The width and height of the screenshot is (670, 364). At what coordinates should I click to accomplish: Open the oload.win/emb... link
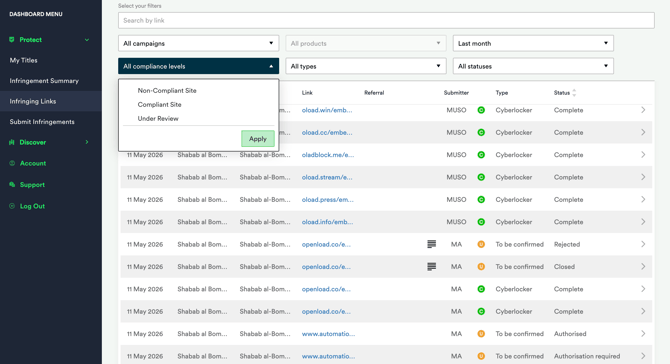pos(327,110)
